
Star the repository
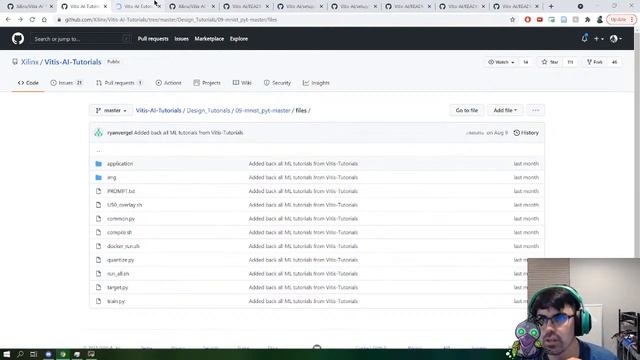pyautogui.click(x=550, y=62)
